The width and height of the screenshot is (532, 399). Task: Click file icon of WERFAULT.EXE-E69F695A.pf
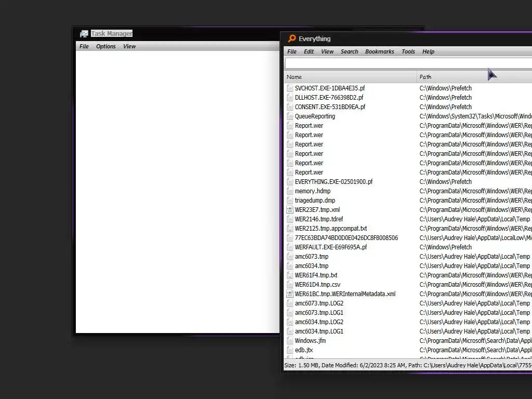290,247
